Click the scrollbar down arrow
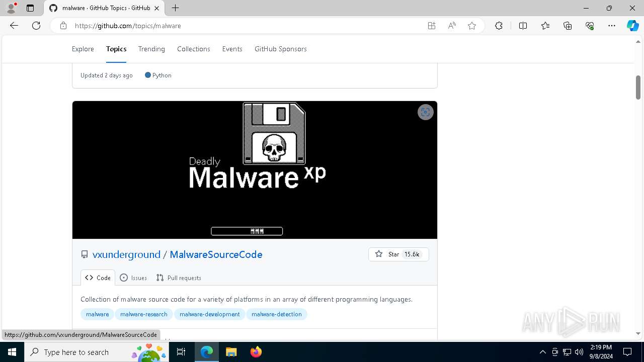The width and height of the screenshot is (644, 362). [638, 333]
